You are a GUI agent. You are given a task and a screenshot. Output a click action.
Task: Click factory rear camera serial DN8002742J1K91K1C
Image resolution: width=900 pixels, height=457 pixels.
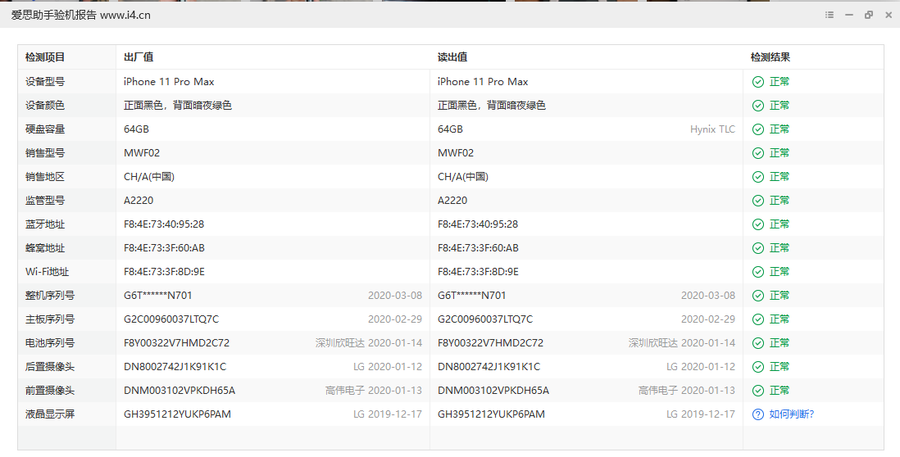point(175,366)
